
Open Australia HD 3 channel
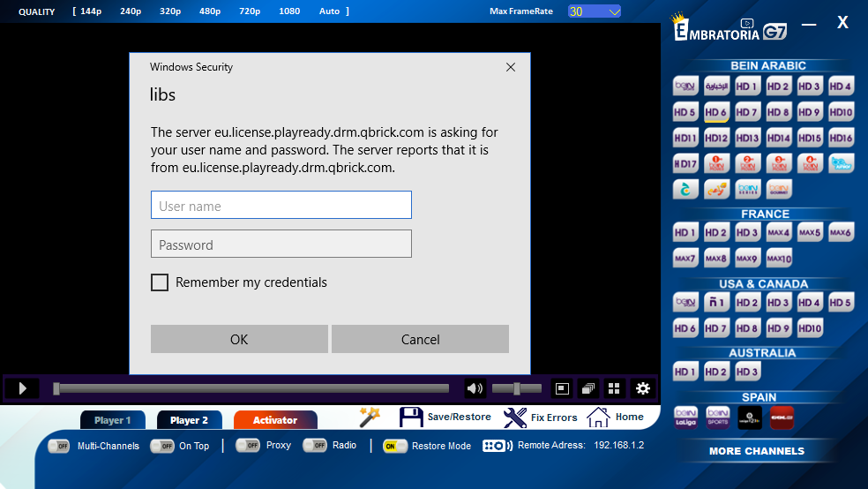(x=747, y=372)
